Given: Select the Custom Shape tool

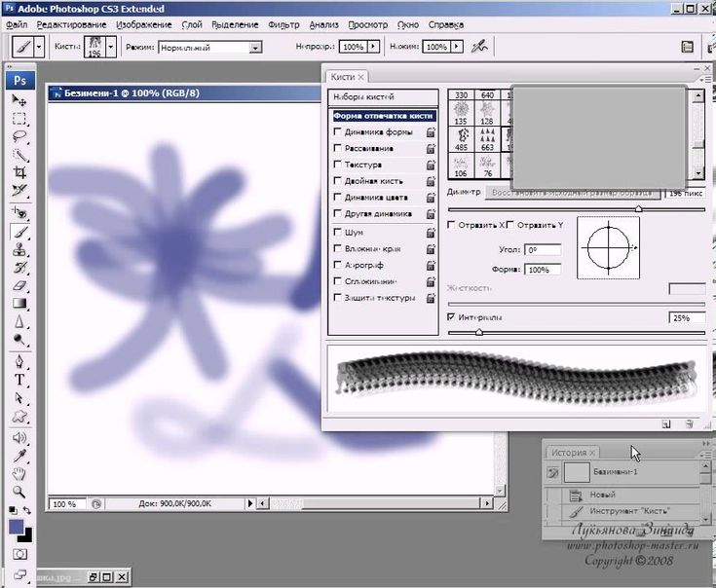Looking at the screenshot, I should 19,416.
